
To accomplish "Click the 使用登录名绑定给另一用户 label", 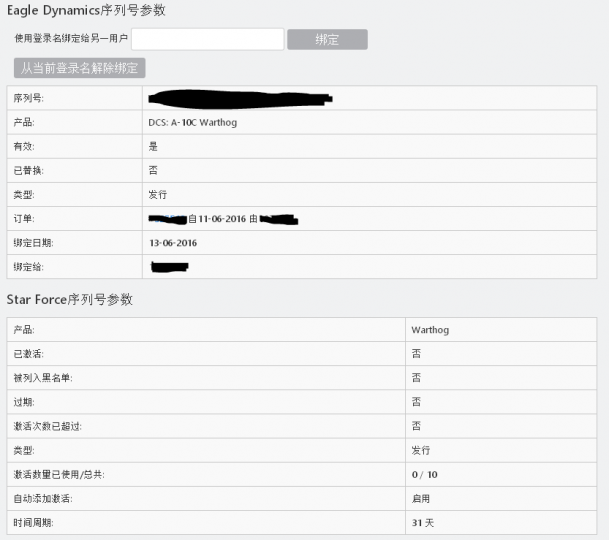I will [x=71, y=39].
